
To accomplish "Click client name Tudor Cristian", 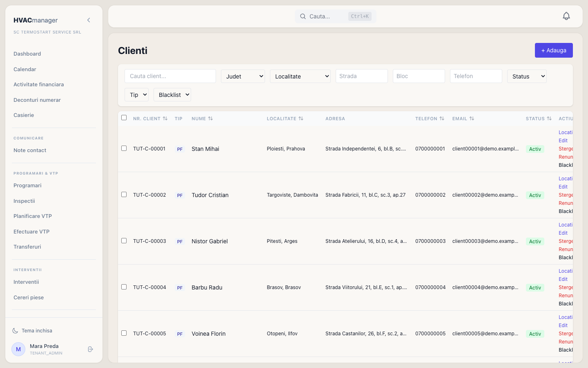I will click(x=210, y=195).
